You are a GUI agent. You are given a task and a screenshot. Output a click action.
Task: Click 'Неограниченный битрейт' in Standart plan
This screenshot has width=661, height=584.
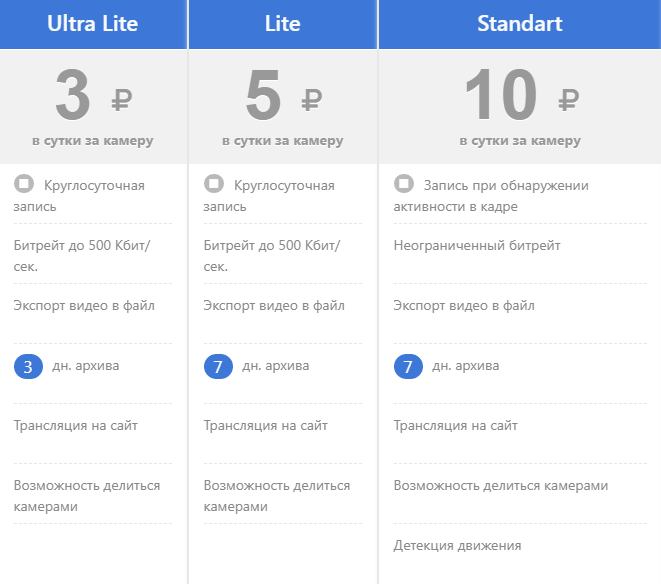477,245
